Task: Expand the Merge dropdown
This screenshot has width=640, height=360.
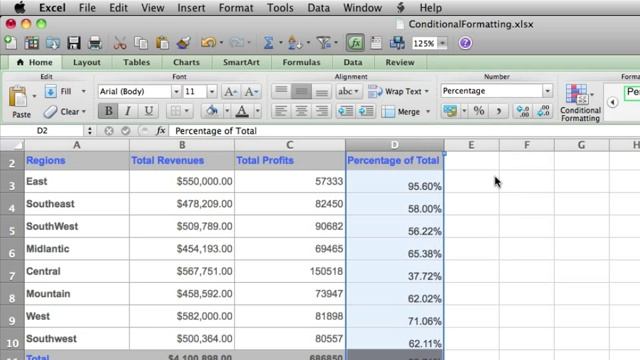Action: click(428, 111)
